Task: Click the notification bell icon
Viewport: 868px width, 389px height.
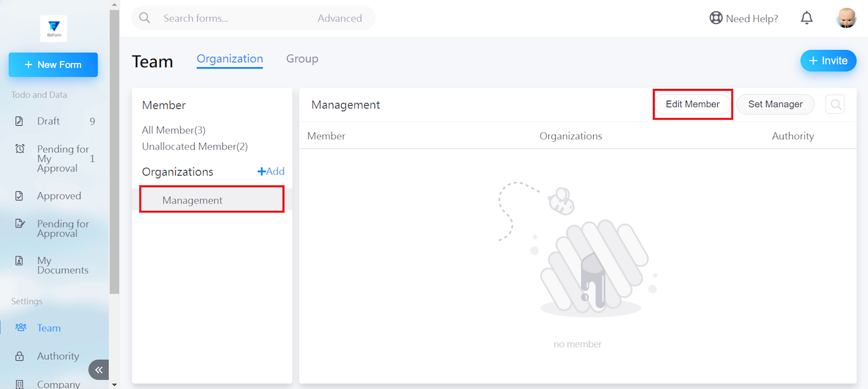Action: (x=806, y=18)
